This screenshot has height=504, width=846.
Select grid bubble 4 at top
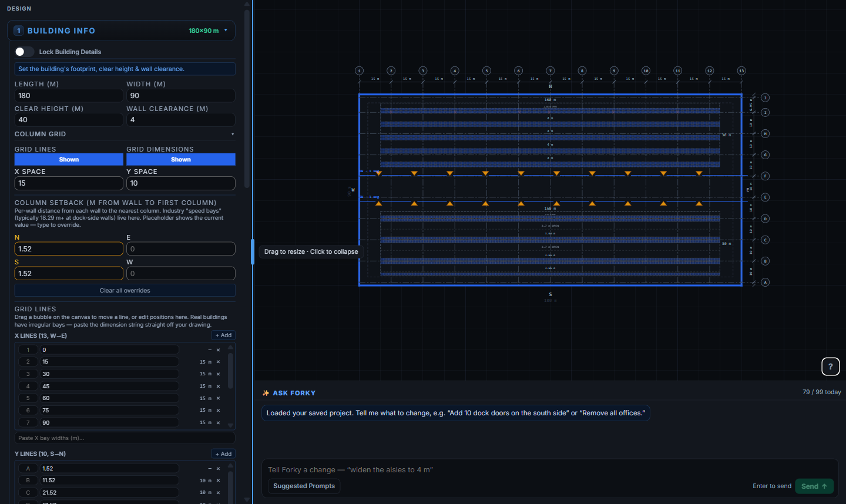pyautogui.click(x=455, y=70)
